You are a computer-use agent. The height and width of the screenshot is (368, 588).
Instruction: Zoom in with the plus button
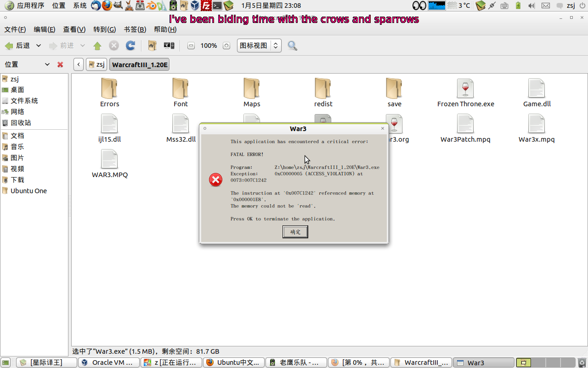226,46
